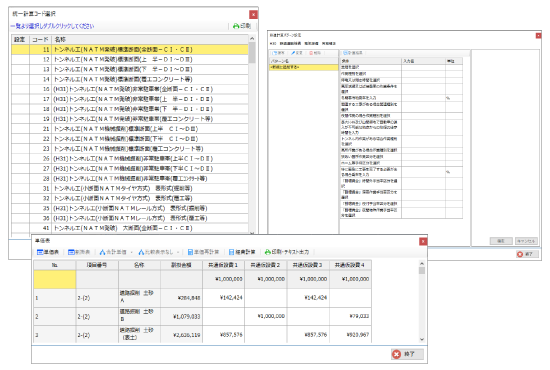This screenshot has width=550, height=370.
Task: Click the 項目番号 column header
Action: pos(97,265)
